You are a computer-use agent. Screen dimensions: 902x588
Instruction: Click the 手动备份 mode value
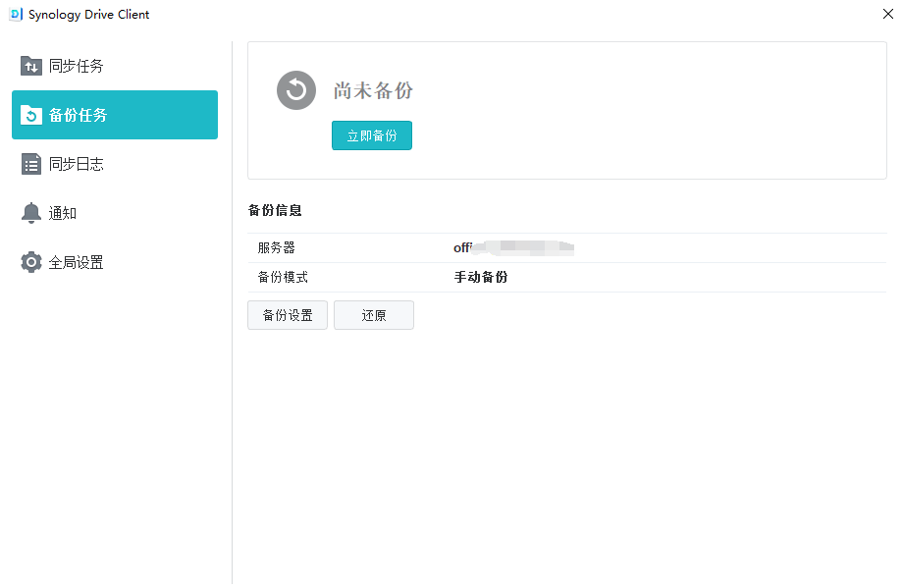point(481,278)
